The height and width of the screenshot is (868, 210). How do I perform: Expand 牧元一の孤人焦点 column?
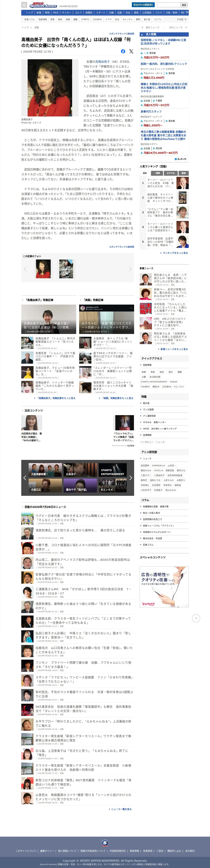click(164, 513)
